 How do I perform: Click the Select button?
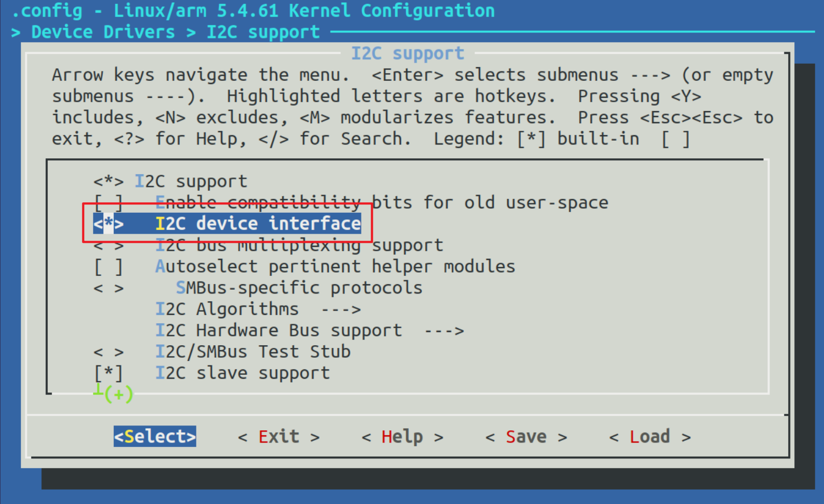coord(155,436)
